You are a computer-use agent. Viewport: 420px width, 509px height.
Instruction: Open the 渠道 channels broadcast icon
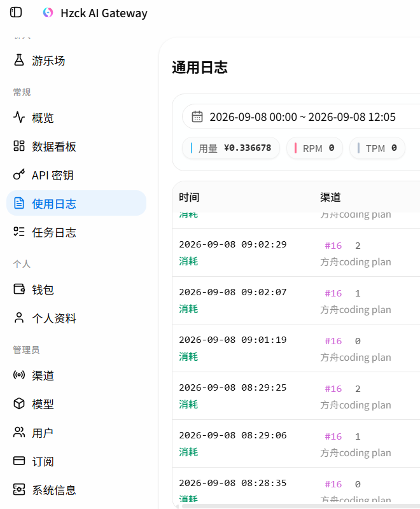(x=19, y=375)
